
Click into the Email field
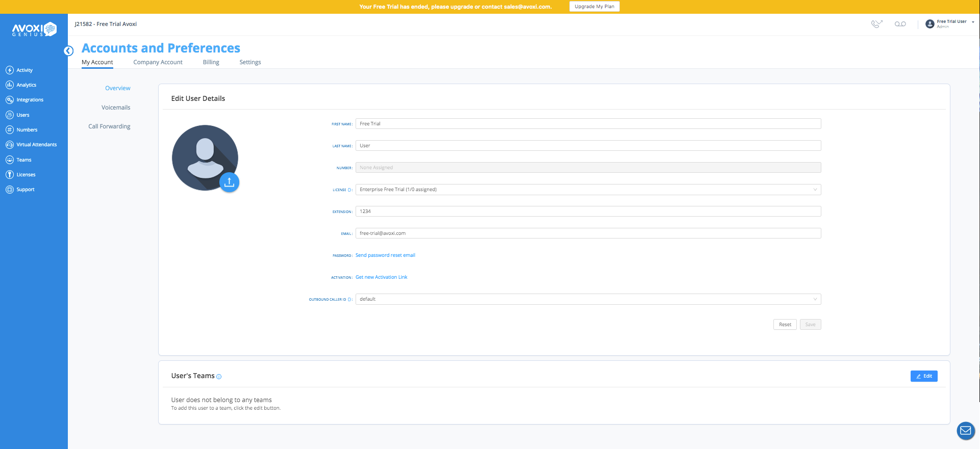pos(588,233)
